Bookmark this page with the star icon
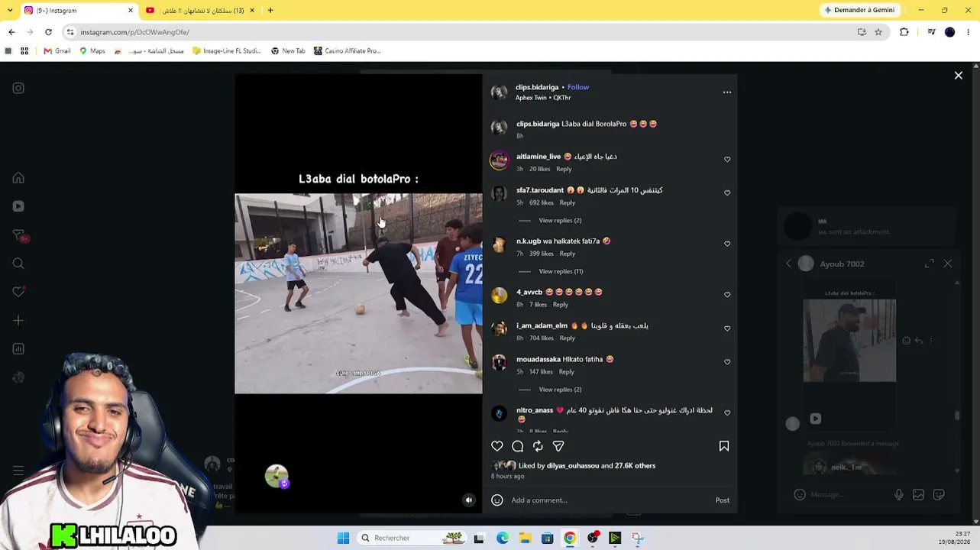Viewport: 980px width, 550px height. click(x=878, y=32)
